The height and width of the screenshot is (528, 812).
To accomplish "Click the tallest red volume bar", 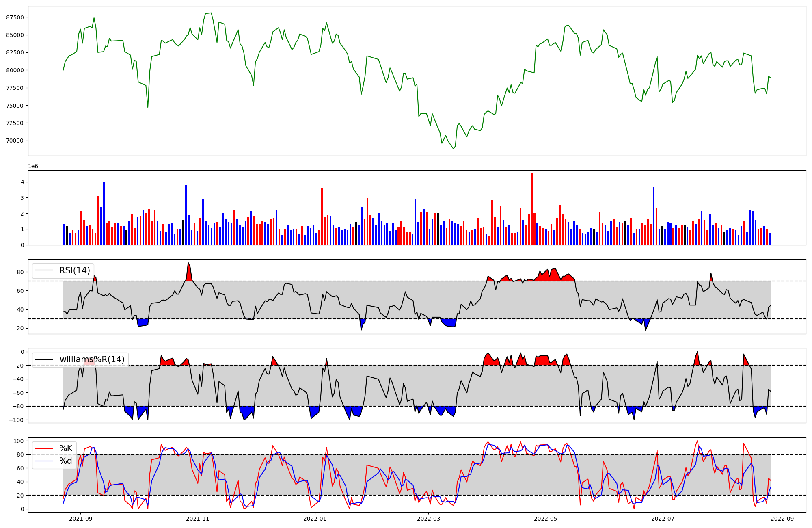I will (x=531, y=209).
